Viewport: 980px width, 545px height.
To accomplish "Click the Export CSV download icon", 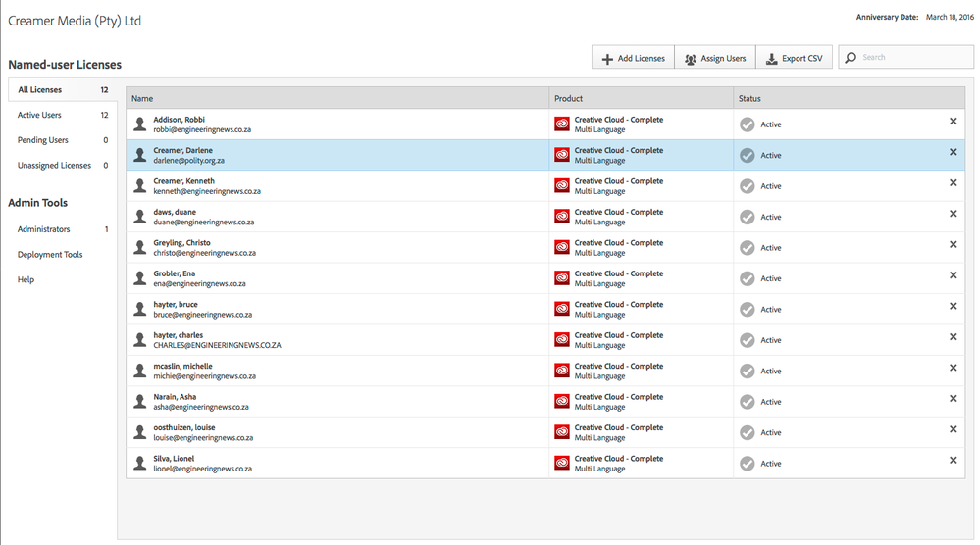I will click(x=772, y=59).
